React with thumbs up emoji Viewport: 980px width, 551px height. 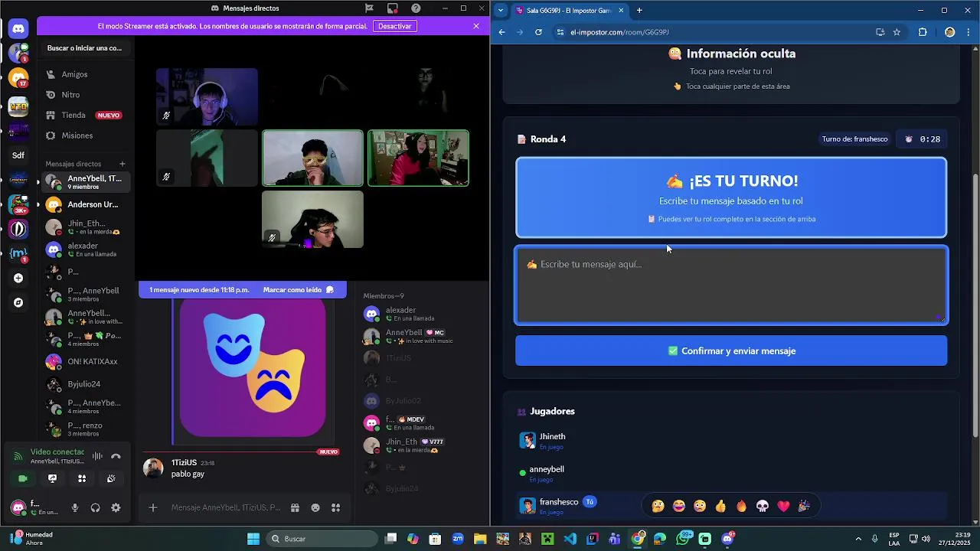tap(720, 506)
